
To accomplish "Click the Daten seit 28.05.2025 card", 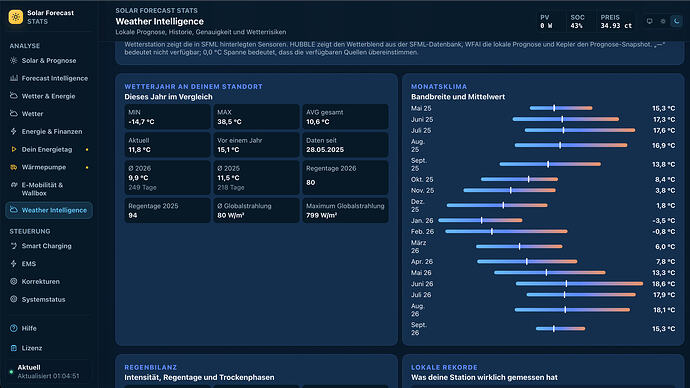I will tap(345, 145).
